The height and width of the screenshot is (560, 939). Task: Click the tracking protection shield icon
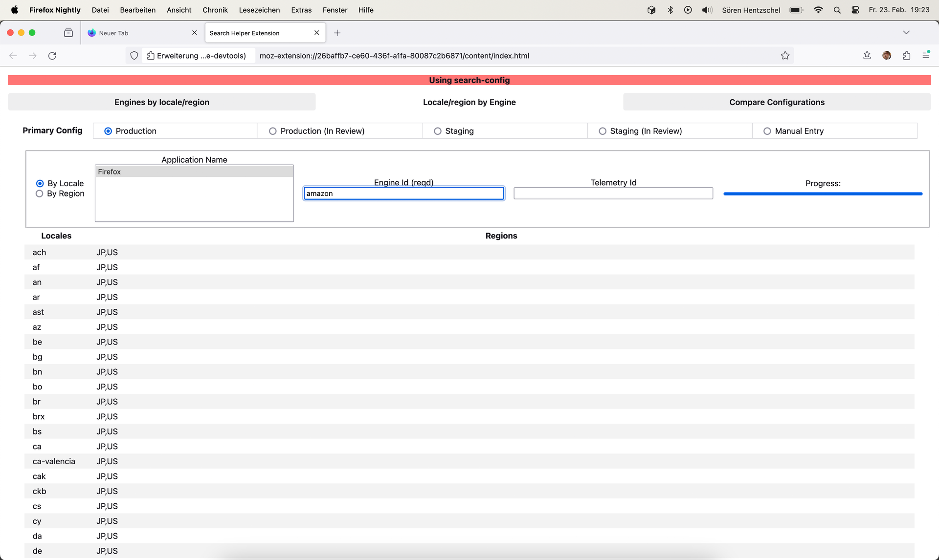tap(134, 56)
